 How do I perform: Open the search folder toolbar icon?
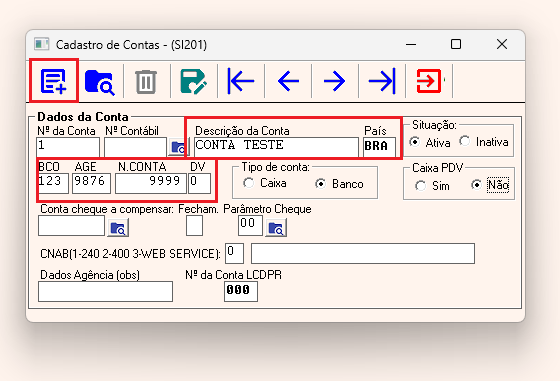[x=100, y=82]
